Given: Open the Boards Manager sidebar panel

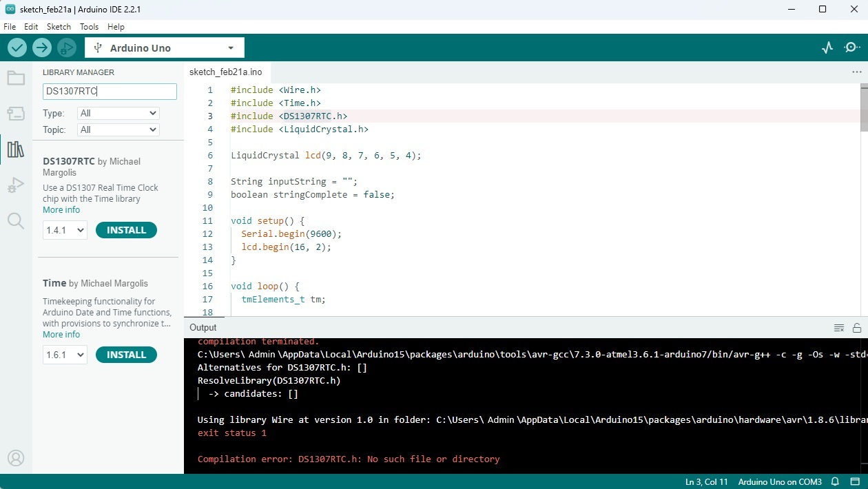Looking at the screenshot, I should coord(16,114).
